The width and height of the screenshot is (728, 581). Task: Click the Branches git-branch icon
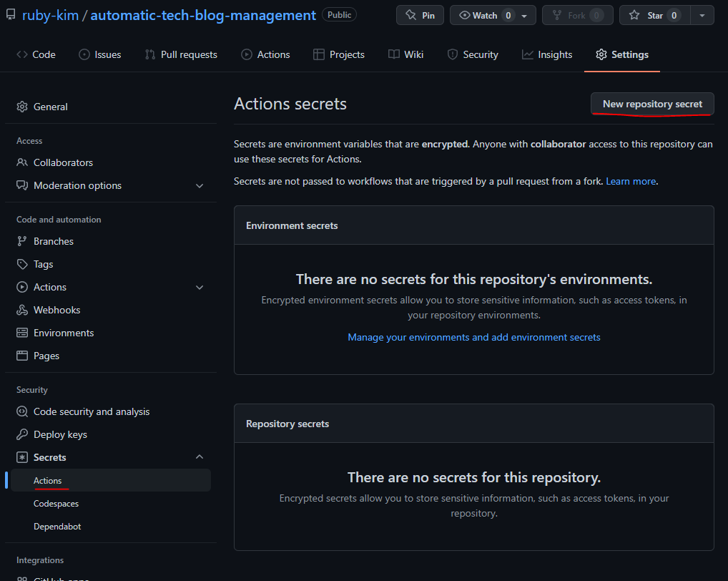click(22, 241)
